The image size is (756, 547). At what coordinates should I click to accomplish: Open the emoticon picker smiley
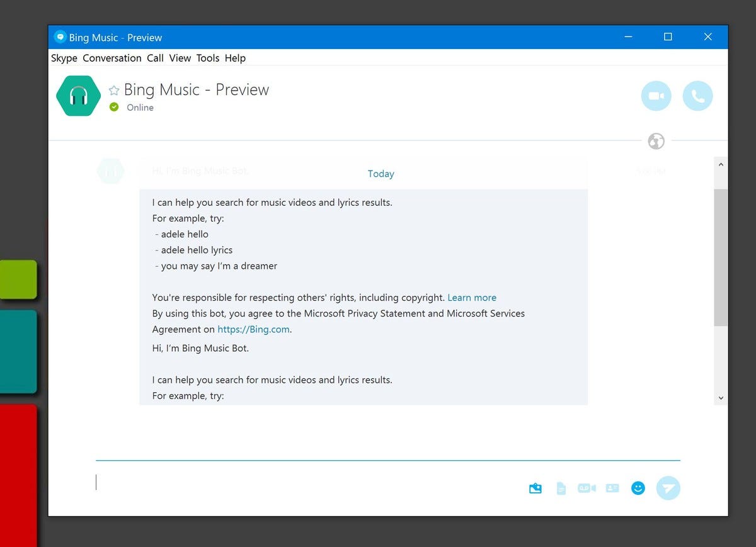pyautogui.click(x=638, y=488)
